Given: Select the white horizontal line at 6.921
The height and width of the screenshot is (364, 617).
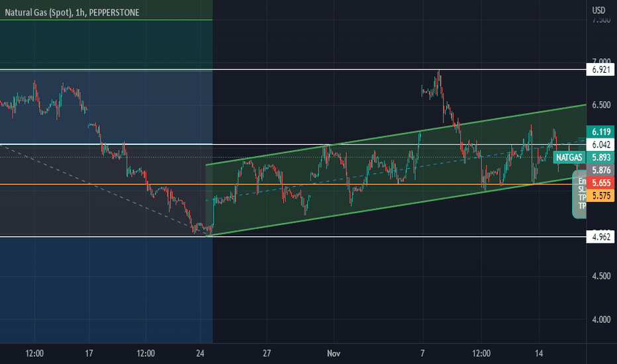Looking at the screenshot, I should pyautogui.click(x=293, y=69).
